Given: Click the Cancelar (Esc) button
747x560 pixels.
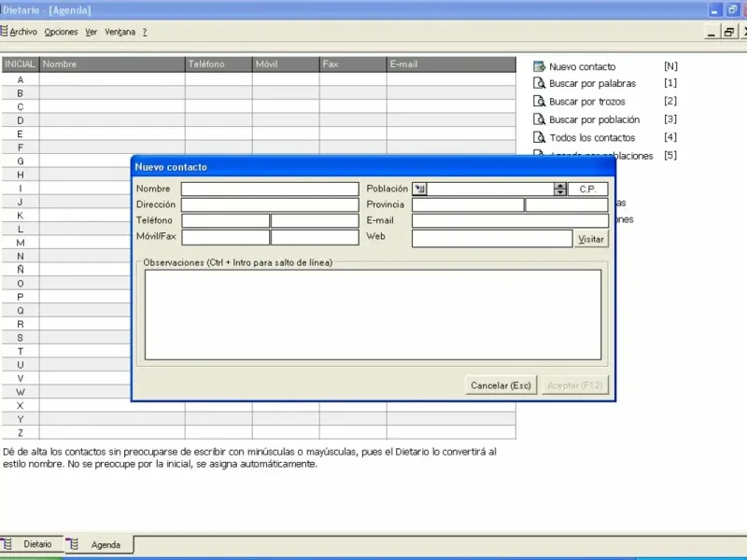Looking at the screenshot, I should pos(500,385).
